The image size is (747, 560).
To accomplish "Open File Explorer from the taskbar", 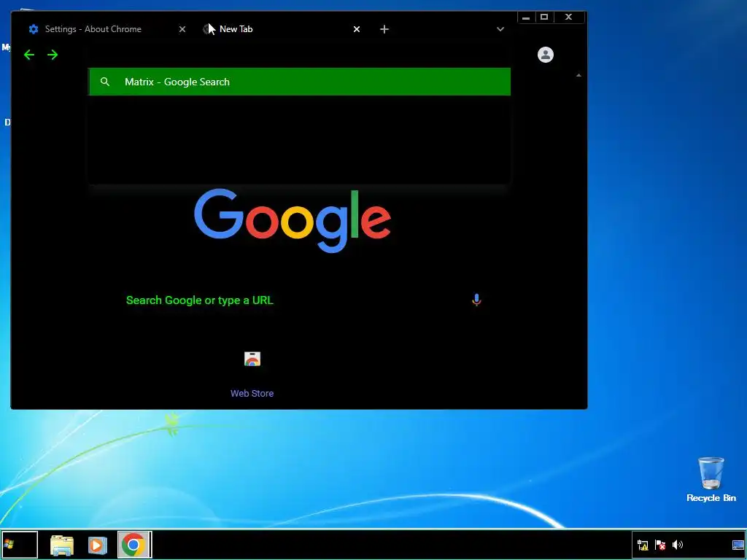I will tap(62, 545).
